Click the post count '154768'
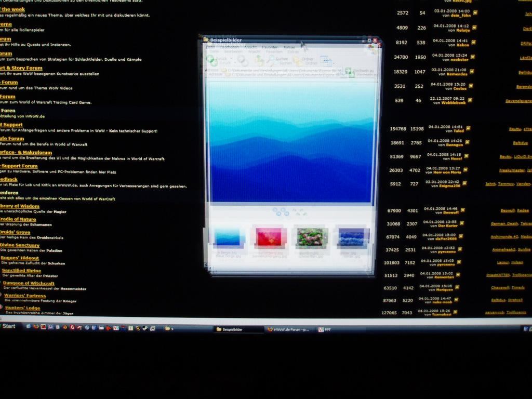The height and width of the screenshot is (399, 532). point(398,129)
